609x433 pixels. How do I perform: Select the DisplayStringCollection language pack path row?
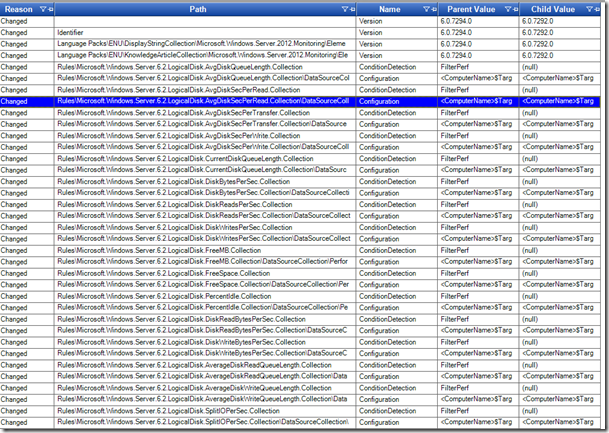[x=205, y=44]
